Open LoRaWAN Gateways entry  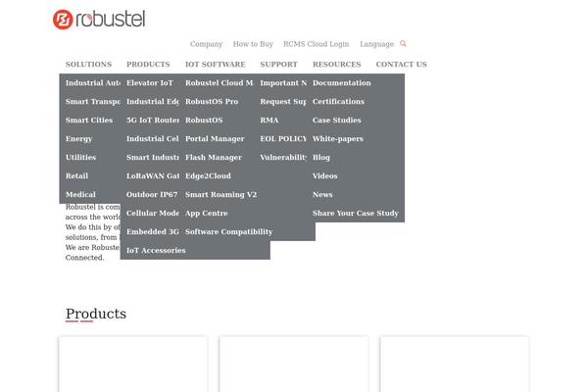click(x=153, y=176)
